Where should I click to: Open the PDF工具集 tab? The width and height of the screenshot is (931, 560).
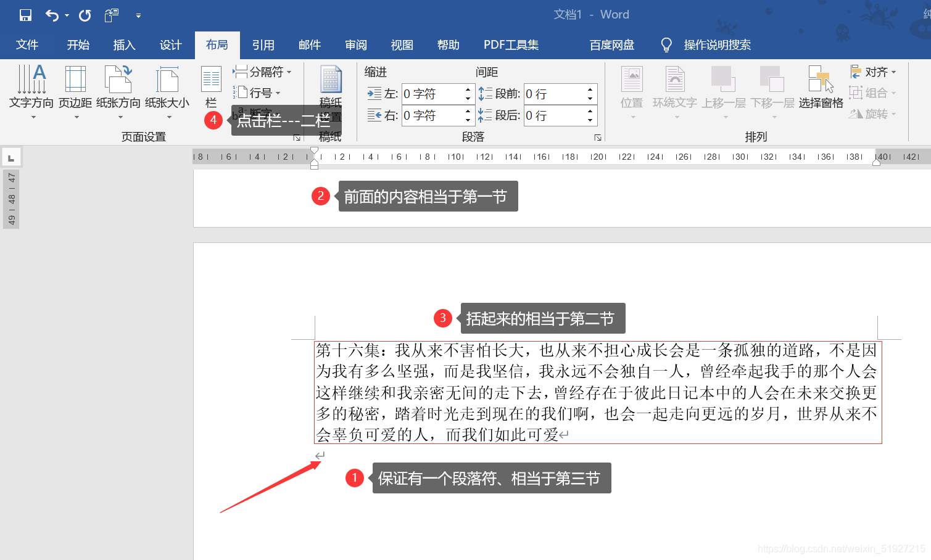[x=511, y=44]
